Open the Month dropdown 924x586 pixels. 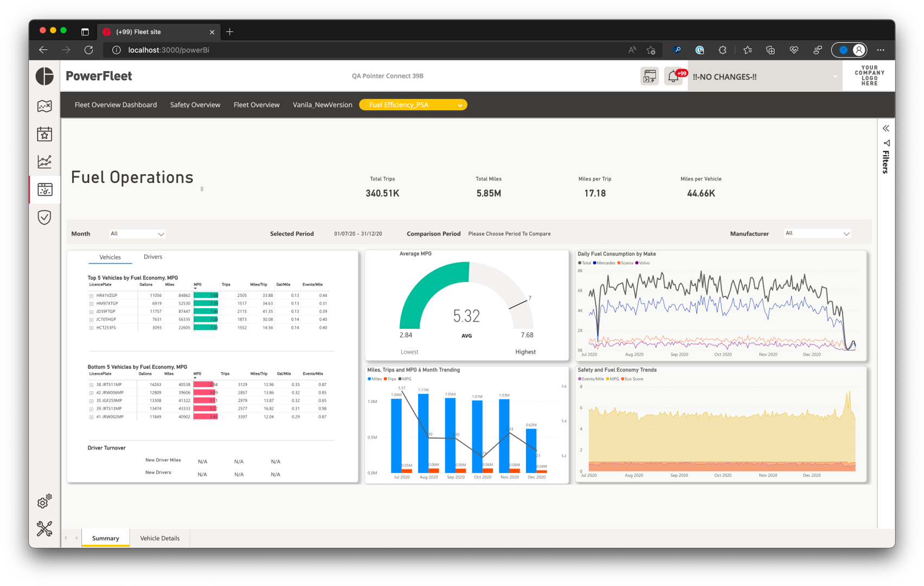pyautogui.click(x=137, y=233)
